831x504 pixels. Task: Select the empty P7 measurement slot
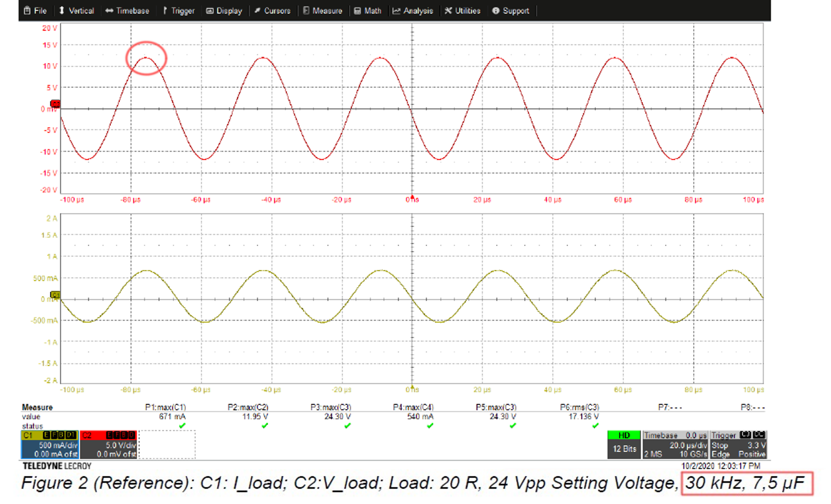[670, 407]
